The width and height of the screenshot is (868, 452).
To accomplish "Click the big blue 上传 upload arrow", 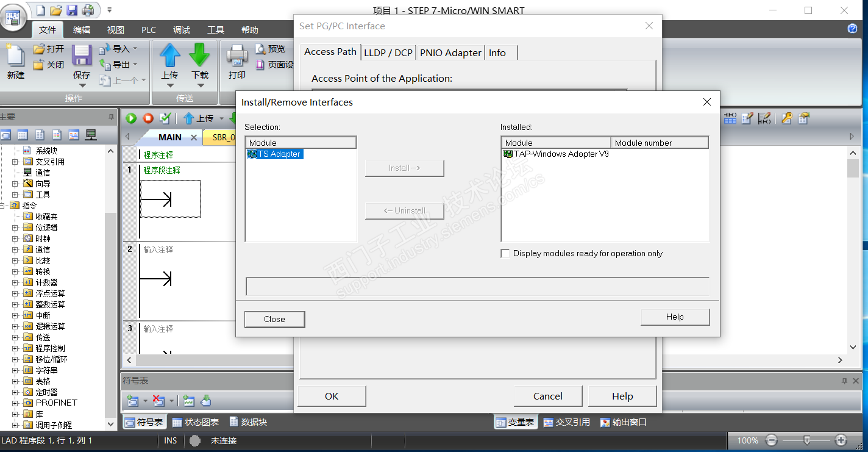I will coord(169,56).
